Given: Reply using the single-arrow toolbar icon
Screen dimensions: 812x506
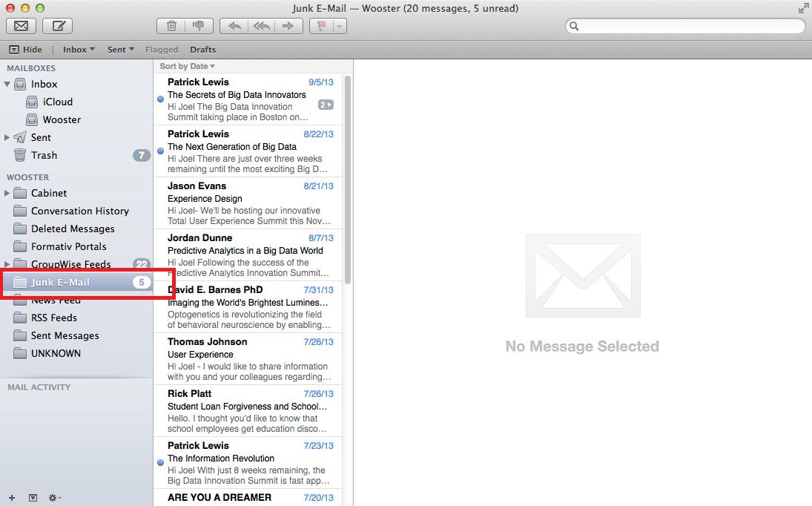Looking at the screenshot, I should (x=234, y=26).
